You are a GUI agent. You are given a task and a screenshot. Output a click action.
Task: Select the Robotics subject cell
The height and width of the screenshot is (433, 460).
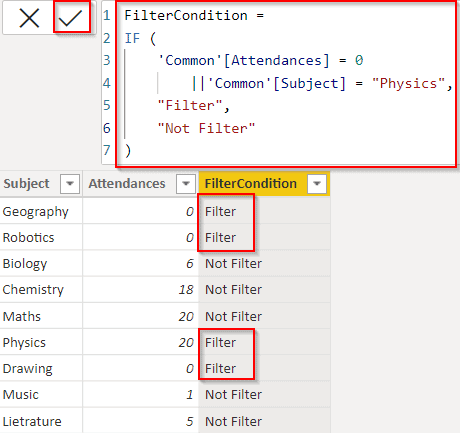coord(41,237)
